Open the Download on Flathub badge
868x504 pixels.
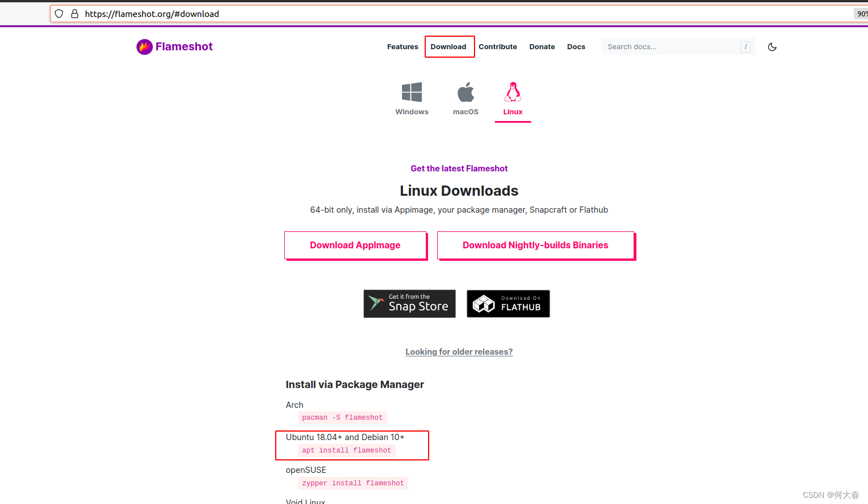(508, 304)
